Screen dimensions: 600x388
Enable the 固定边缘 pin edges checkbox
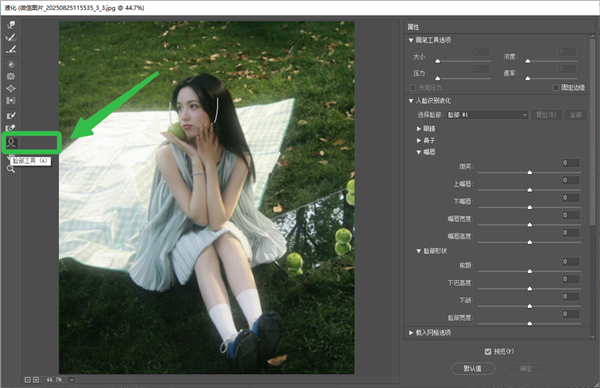pos(556,88)
